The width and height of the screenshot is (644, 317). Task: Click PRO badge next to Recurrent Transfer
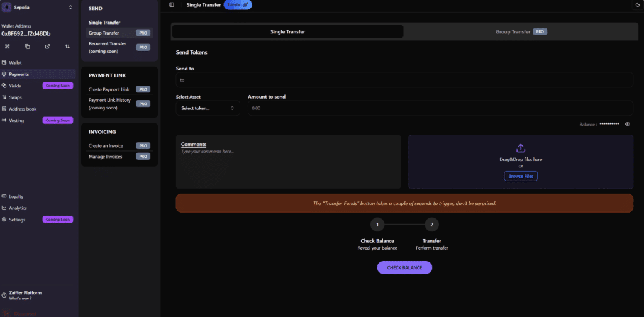click(143, 47)
